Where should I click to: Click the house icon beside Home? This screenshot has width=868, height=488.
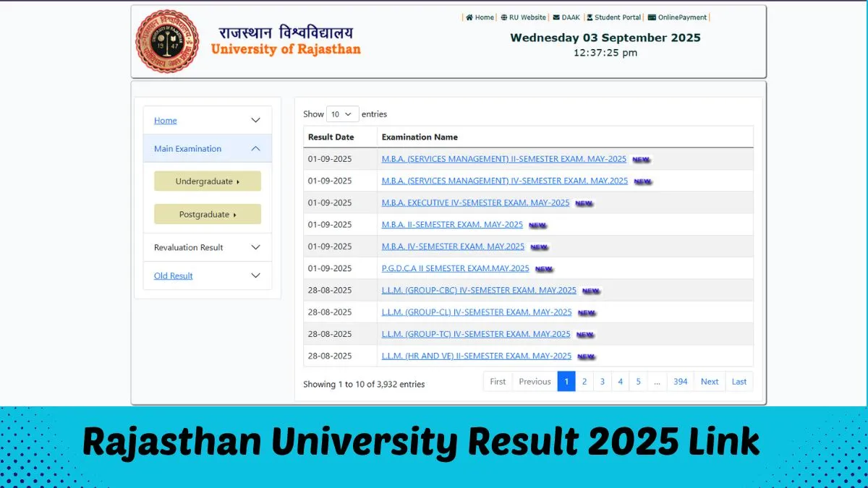click(x=469, y=17)
